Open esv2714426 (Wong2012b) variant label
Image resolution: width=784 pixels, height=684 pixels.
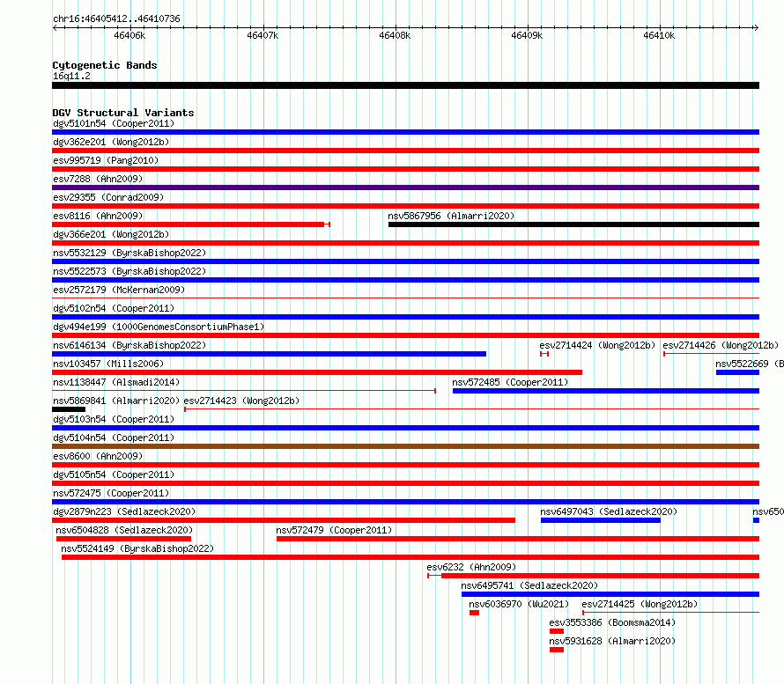tap(721, 345)
